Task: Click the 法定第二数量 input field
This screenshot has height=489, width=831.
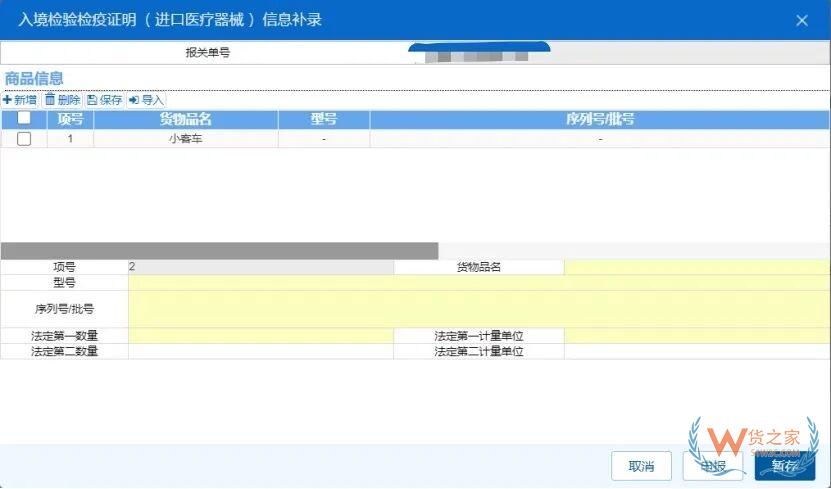Action: (x=261, y=351)
